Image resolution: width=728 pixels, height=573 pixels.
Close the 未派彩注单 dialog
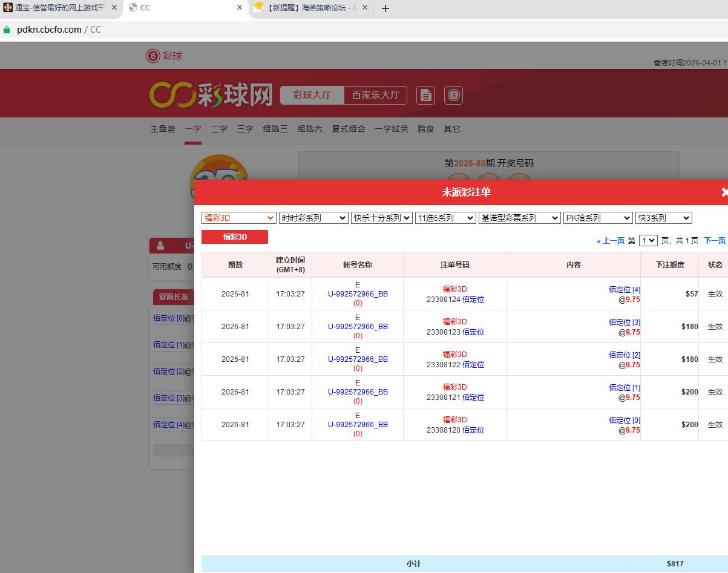[x=724, y=192]
